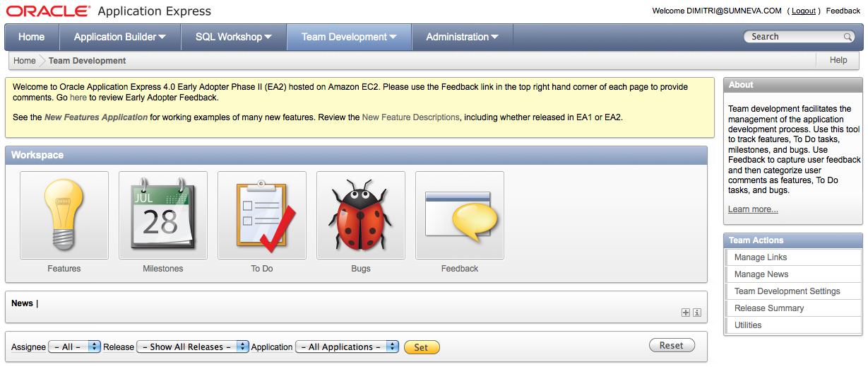Click the Workspace region header

pos(356,155)
